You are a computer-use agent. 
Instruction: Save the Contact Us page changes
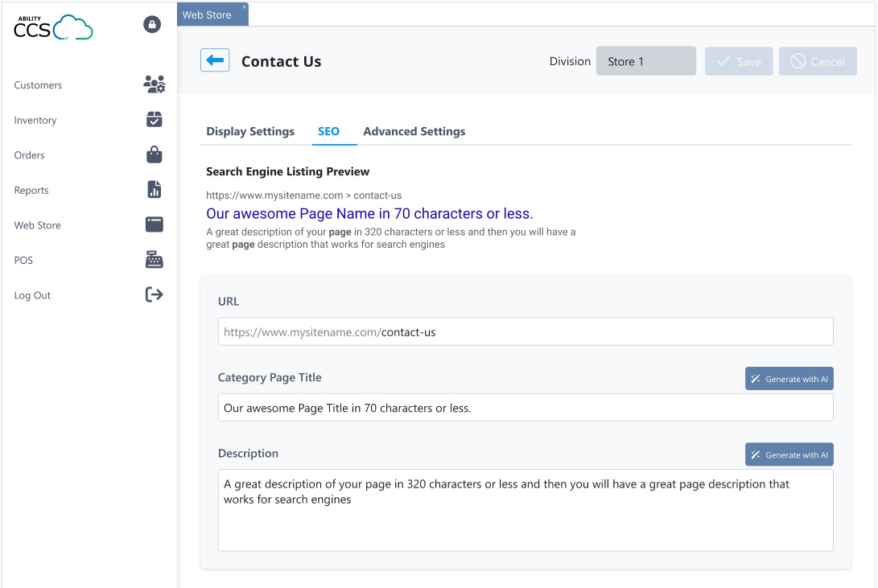[x=738, y=60]
